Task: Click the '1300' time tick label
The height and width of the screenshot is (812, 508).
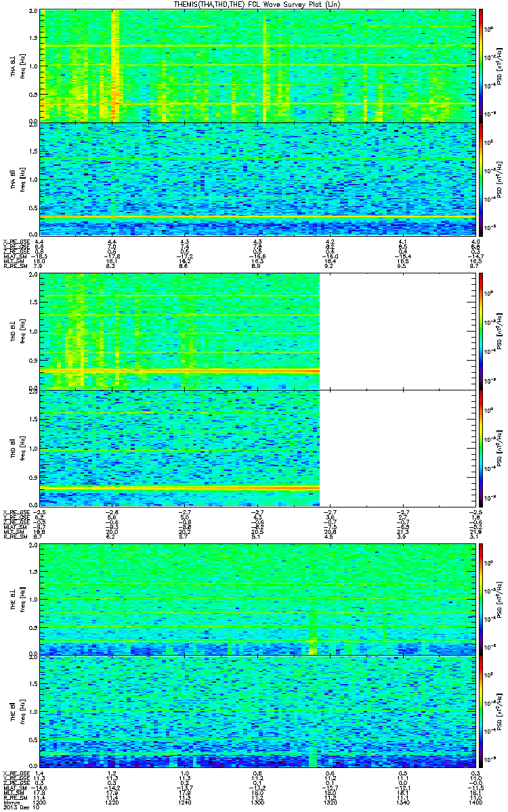Action: tap(257, 802)
